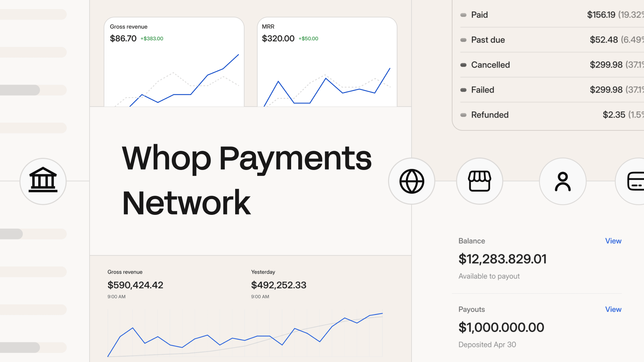Viewport: 644px width, 362px height.
Task: Toggle the Cancelled status indicator
Action: pyautogui.click(x=463, y=65)
